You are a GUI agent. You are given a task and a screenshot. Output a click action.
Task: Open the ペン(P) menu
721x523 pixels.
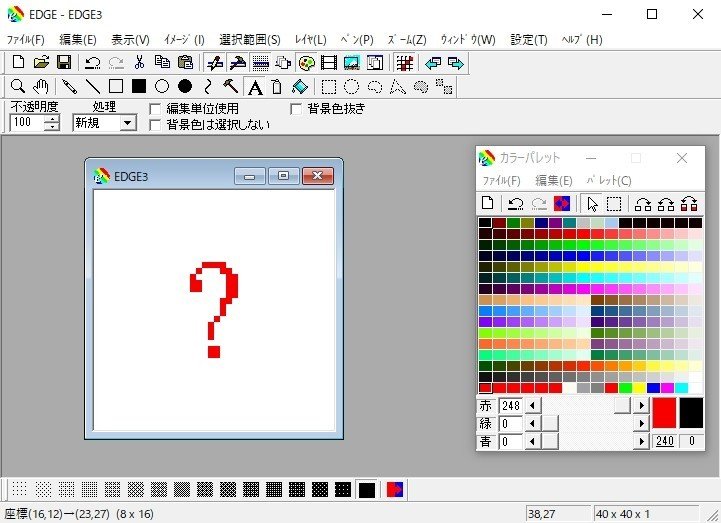click(357, 40)
